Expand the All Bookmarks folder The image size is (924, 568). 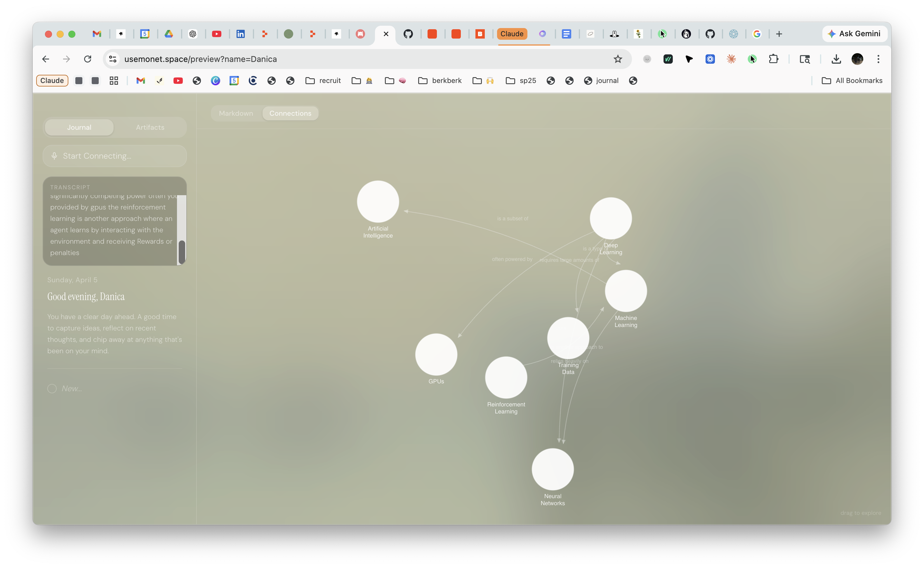click(852, 80)
